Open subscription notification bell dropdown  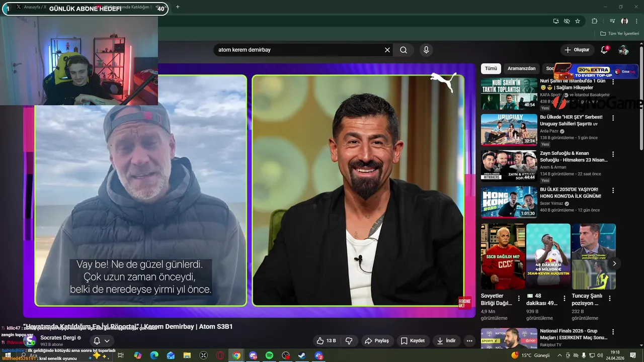pos(101,341)
